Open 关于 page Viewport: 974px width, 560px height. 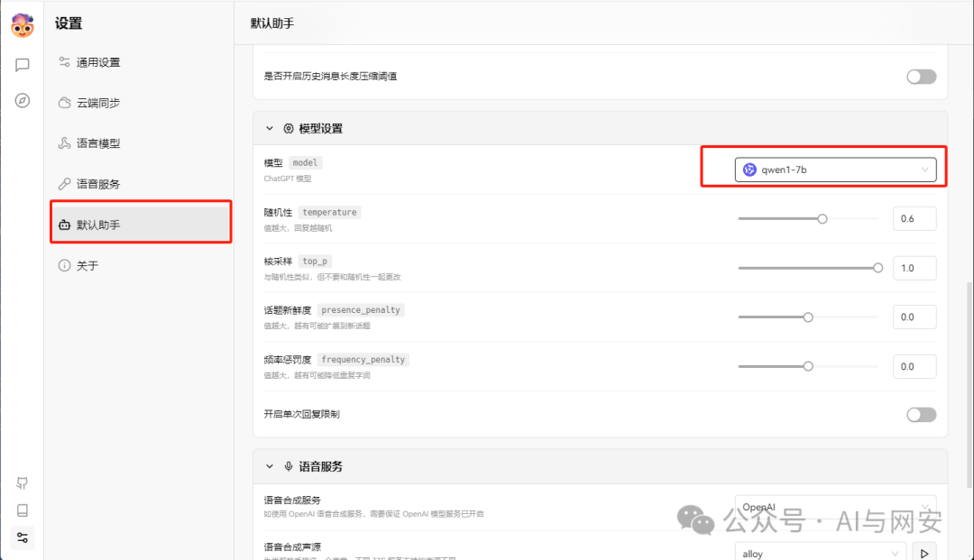(141, 266)
